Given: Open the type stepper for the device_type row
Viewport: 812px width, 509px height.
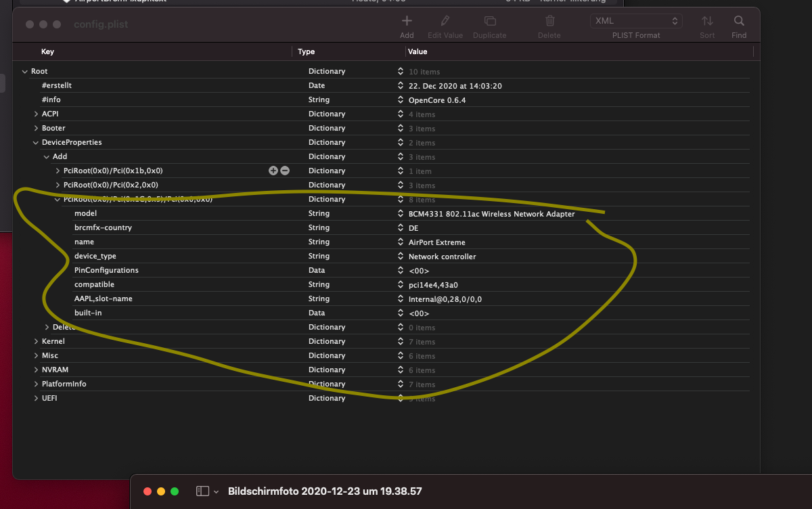Looking at the screenshot, I should click(x=401, y=256).
